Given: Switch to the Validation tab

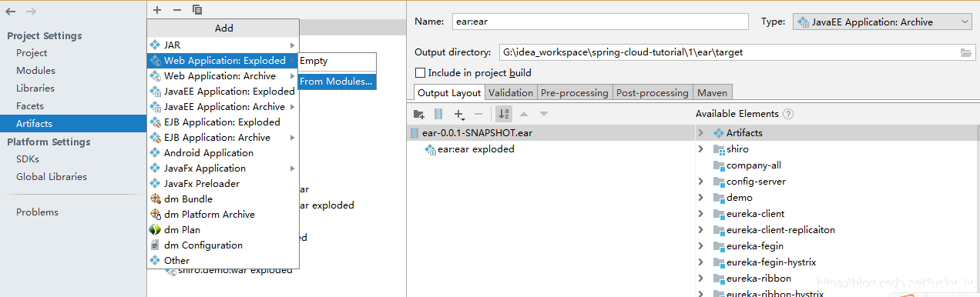Looking at the screenshot, I should click(x=511, y=93).
